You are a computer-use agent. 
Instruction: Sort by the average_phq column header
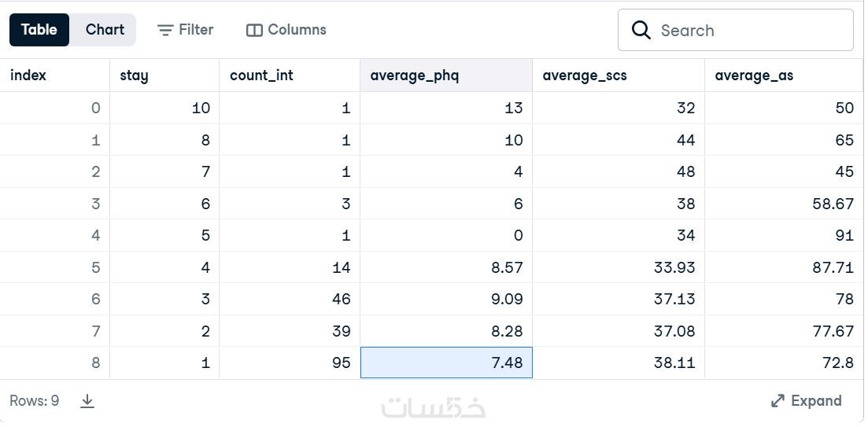[x=415, y=75]
